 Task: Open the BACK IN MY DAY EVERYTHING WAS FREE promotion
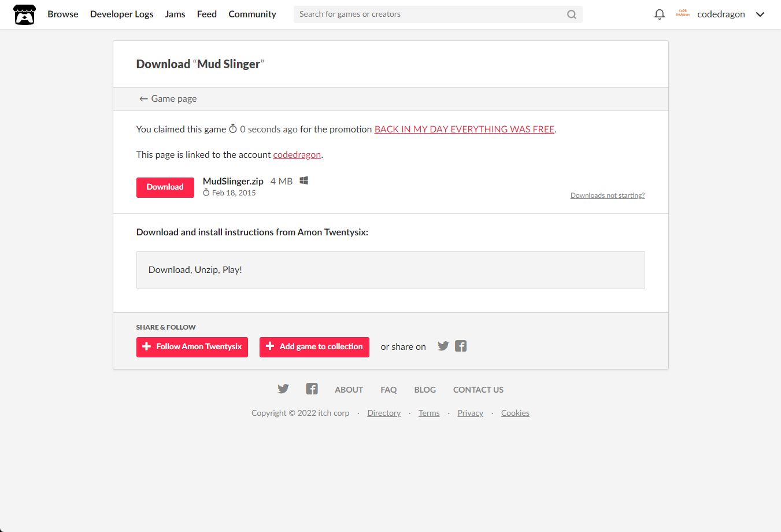tap(465, 130)
